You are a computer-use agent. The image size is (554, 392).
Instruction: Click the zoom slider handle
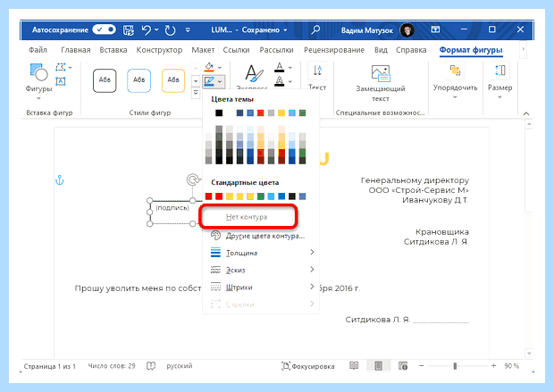pos(455,366)
